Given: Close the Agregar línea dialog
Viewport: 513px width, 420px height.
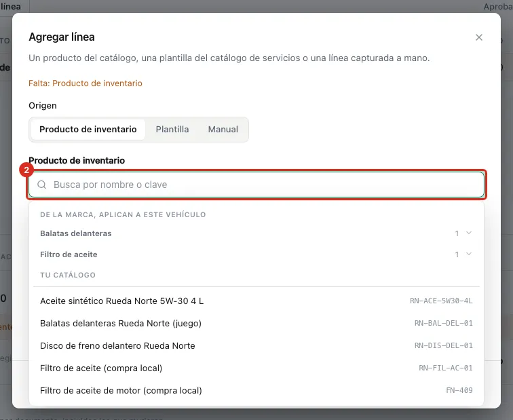Looking at the screenshot, I should pos(478,37).
